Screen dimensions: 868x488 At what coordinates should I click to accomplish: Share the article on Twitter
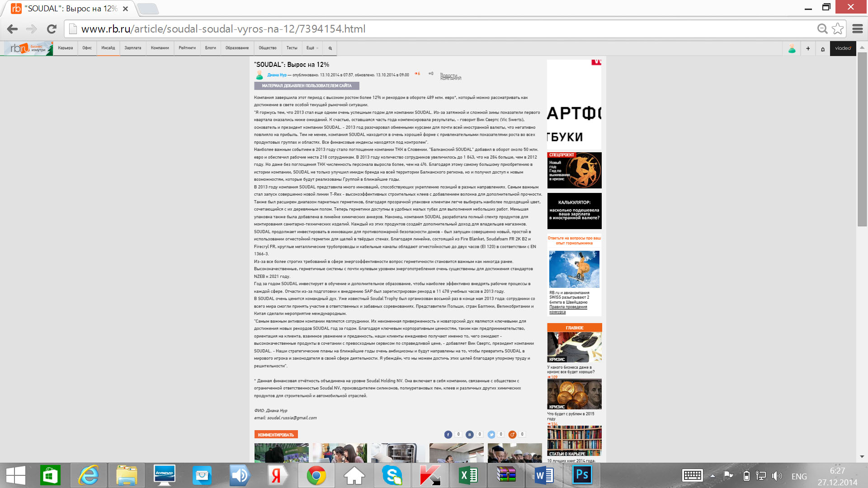(x=491, y=435)
